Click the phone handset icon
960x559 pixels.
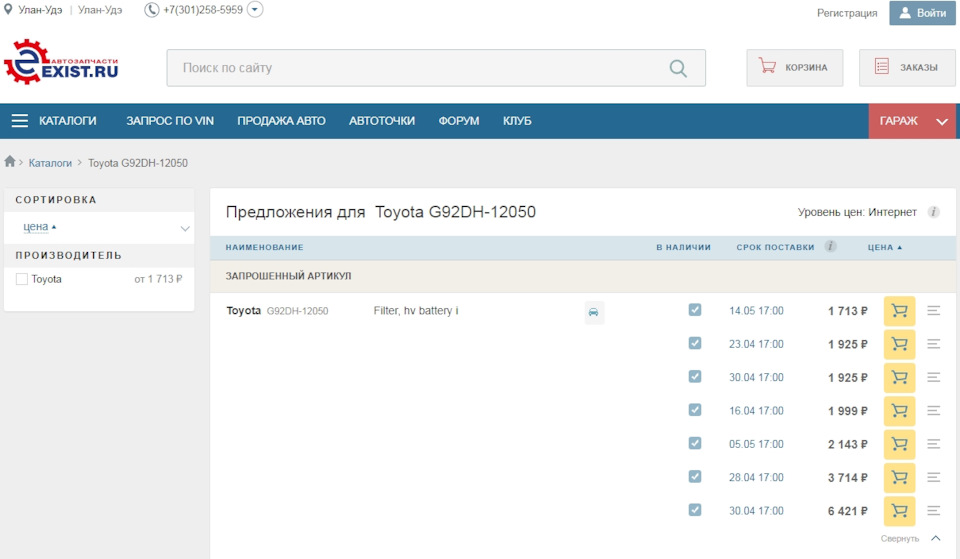point(151,10)
